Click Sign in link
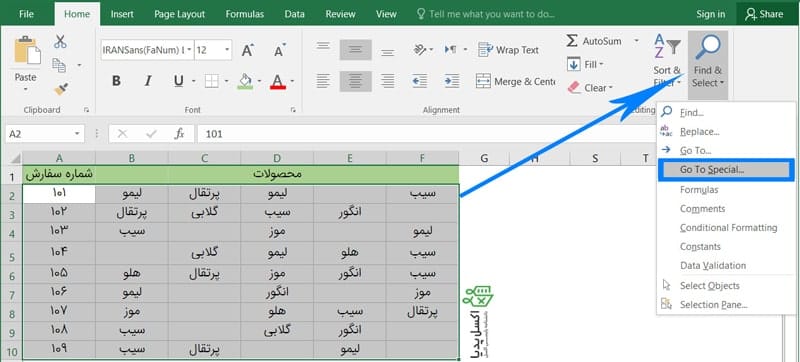Viewport: 800px width, 362px height. 711,14
